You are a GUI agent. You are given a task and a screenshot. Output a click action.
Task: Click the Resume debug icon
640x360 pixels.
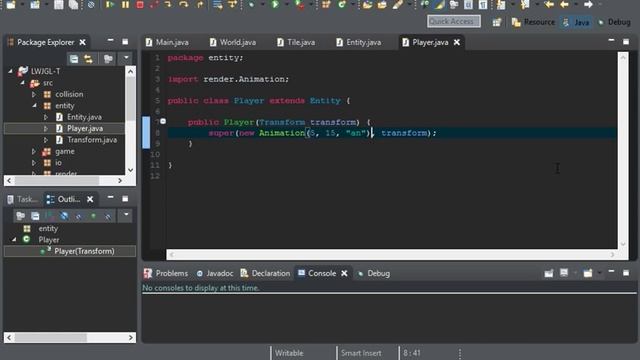[110, 5]
